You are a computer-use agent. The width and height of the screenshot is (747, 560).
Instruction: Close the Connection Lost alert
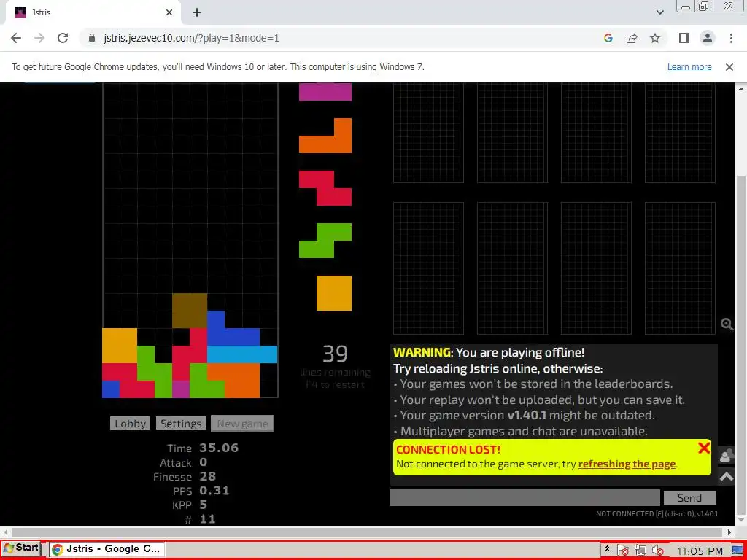click(x=704, y=448)
